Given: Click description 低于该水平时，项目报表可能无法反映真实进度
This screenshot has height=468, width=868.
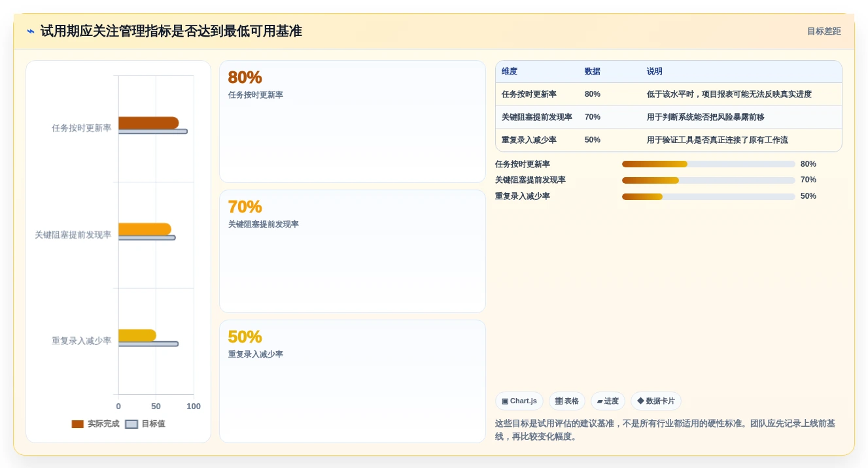Looking at the screenshot, I should [x=729, y=94].
